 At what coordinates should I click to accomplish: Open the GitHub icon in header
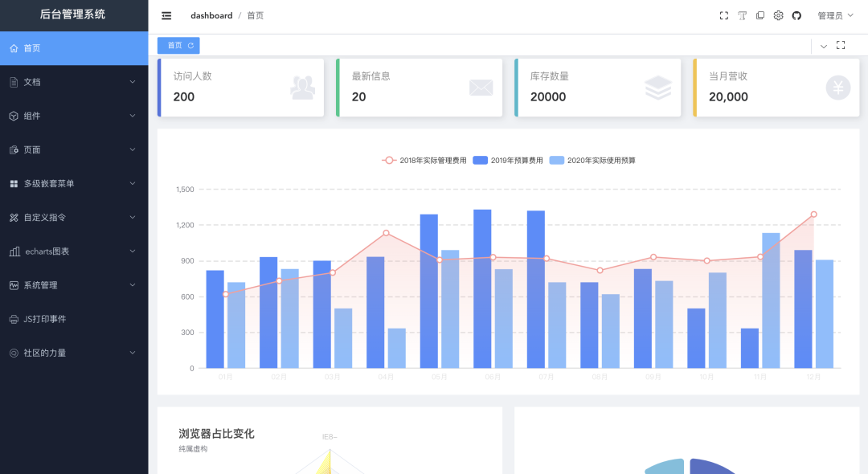click(x=796, y=14)
